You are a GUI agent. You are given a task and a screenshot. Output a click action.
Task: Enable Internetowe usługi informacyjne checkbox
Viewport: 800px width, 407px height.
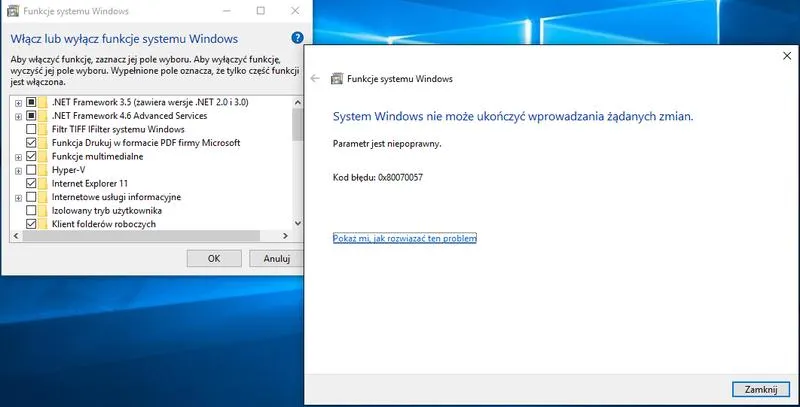pyautogui.click(x=31, y=197)
